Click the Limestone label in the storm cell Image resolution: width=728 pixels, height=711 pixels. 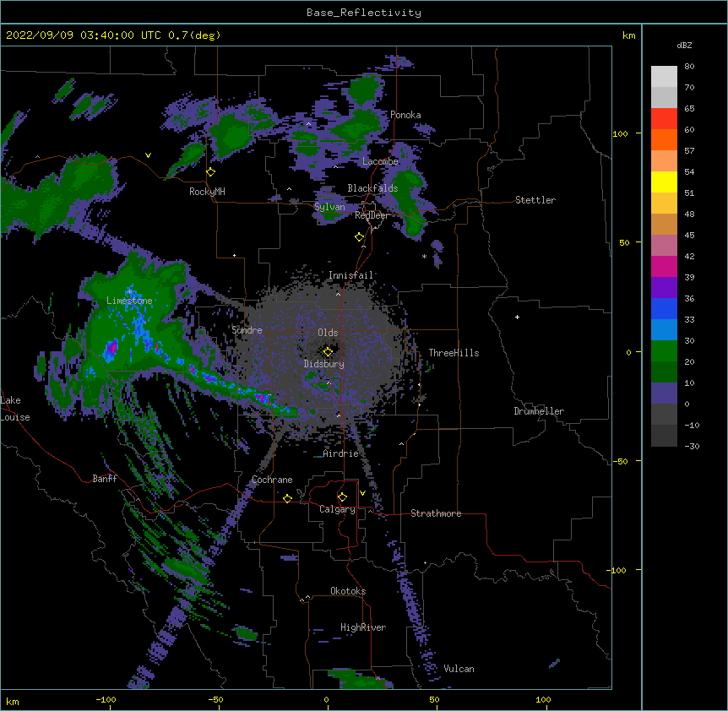click(129, 301)
